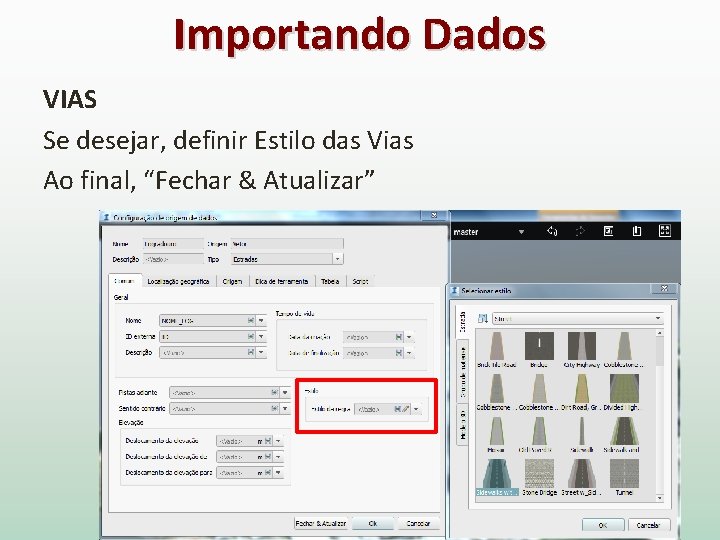This screenshot has height=540, width=720.
Task: Click expression icon in Data de criação field
Action: tap(399, 337)
